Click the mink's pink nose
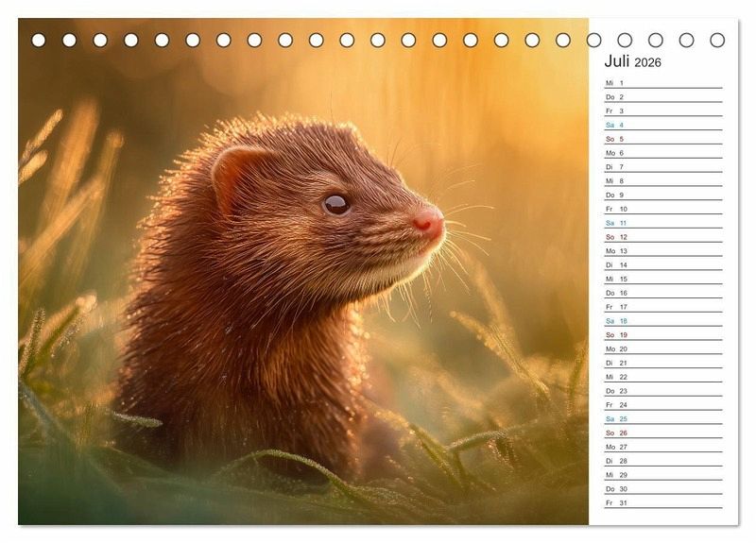 (428, 222)
